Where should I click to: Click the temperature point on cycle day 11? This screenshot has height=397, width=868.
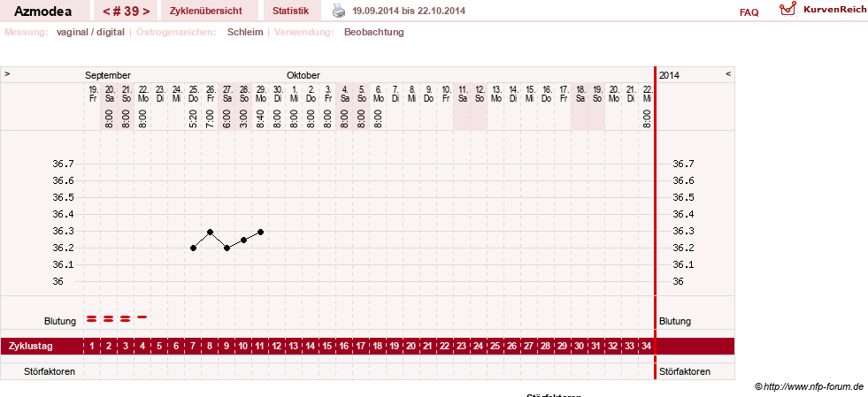pyautogui.click(x=260, y=232)
